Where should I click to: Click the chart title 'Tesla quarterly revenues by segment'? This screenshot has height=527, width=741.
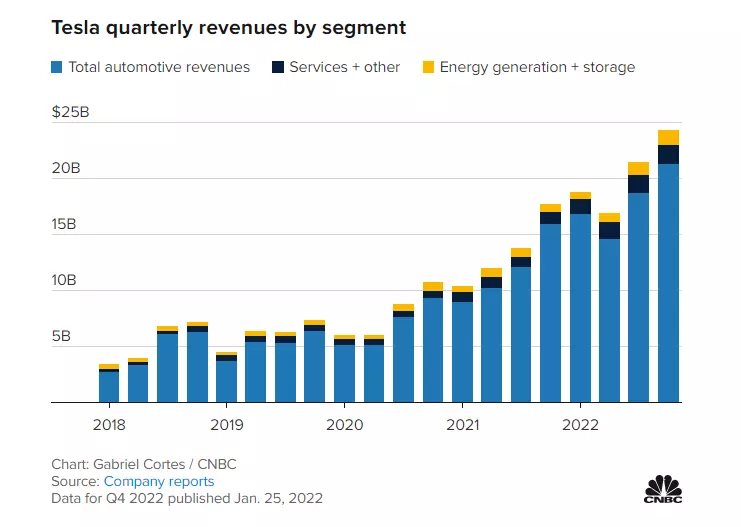(x=229, y=27)
